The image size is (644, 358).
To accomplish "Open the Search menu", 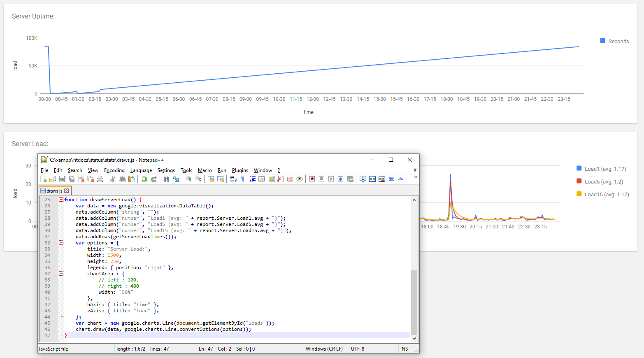I will point(75,170).
